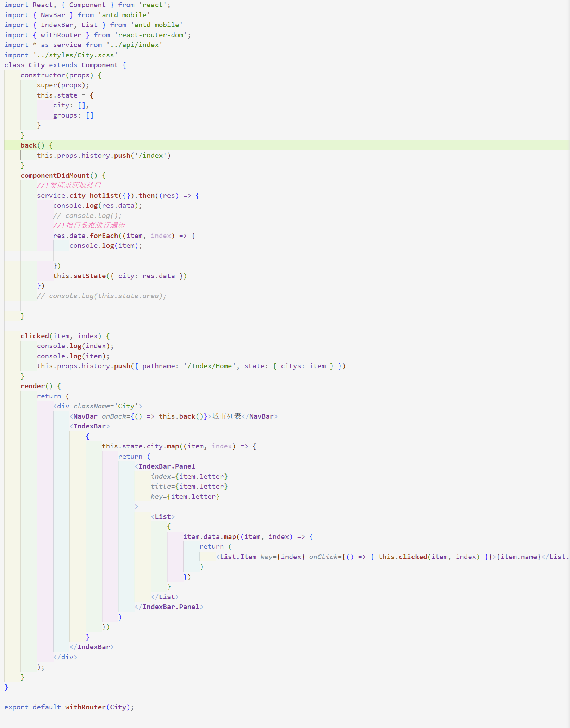Select the class name City

(36, 65)
